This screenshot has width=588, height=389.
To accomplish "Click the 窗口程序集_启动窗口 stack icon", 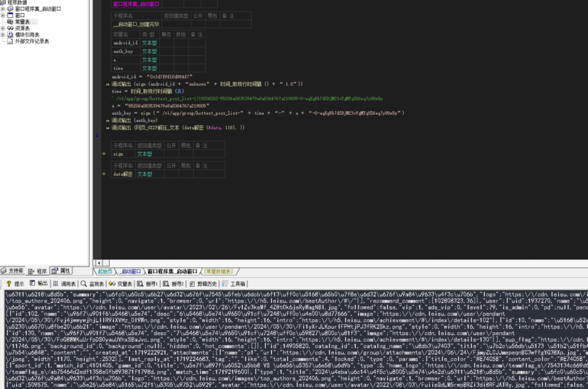I will tap(10, 9).
